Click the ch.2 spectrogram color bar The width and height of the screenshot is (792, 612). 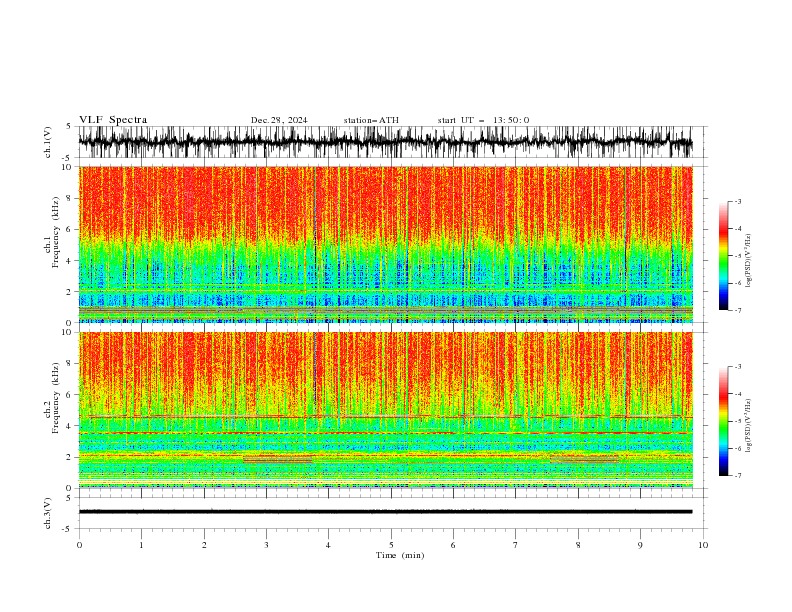(723, 421)
